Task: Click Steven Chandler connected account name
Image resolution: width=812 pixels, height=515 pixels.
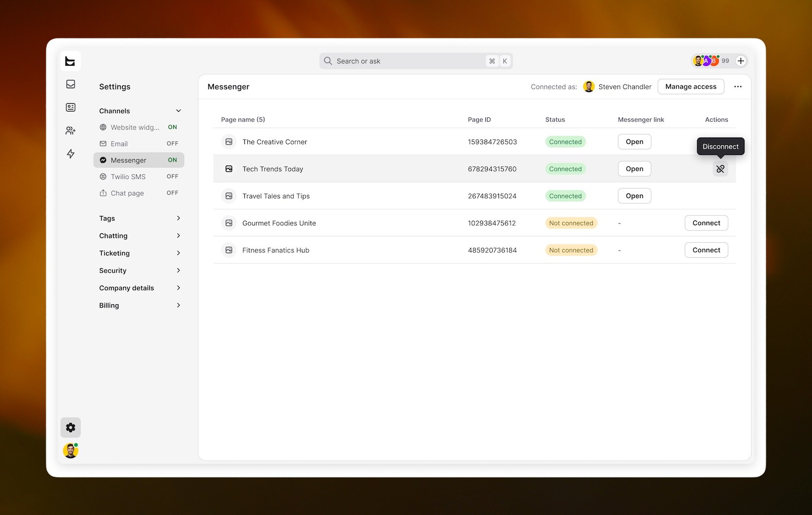Action: coord(625,87)
